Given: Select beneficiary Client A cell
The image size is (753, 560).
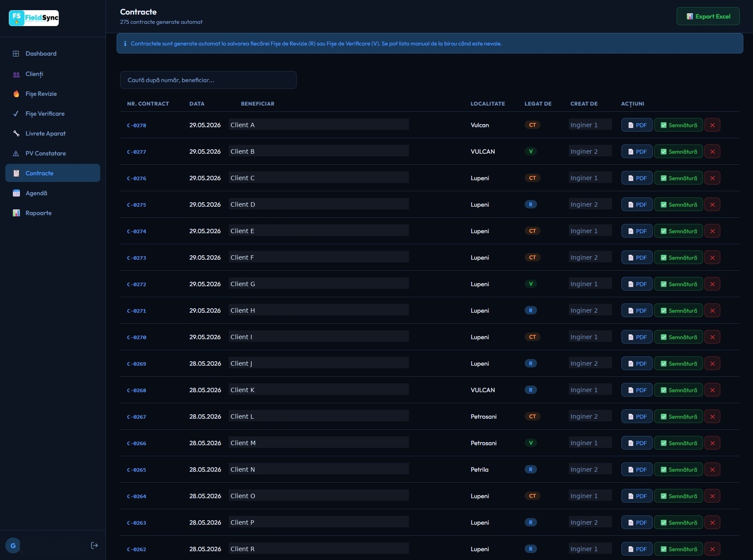Looking at the screenshot, I should [319, 125].
